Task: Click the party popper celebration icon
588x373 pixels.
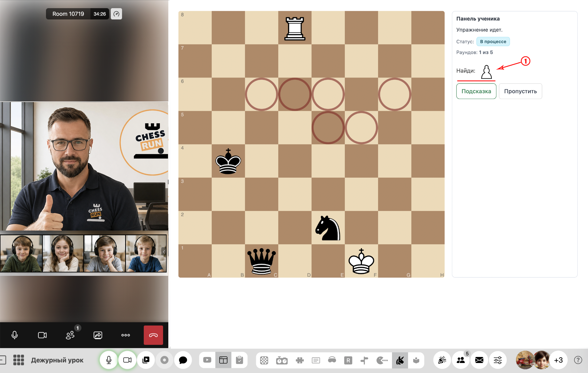Action: click(x=442, y=360)
